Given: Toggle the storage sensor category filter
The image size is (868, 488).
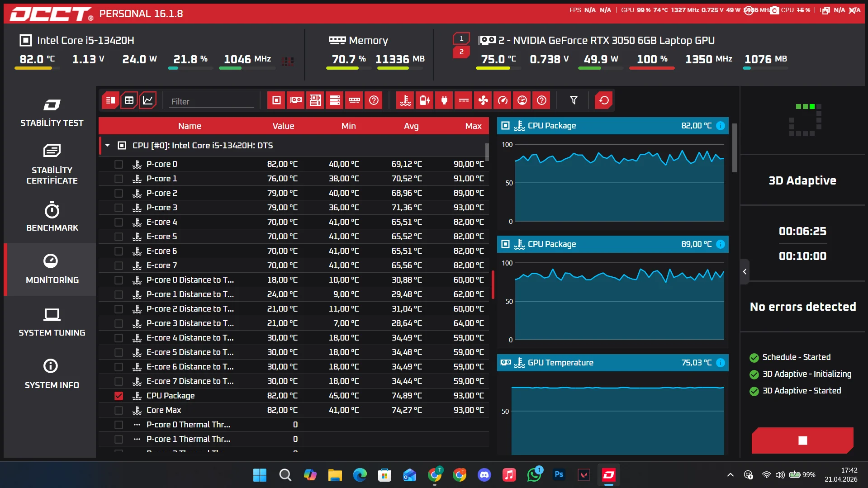Looking at the screenshot, I should tap(335, 100).
